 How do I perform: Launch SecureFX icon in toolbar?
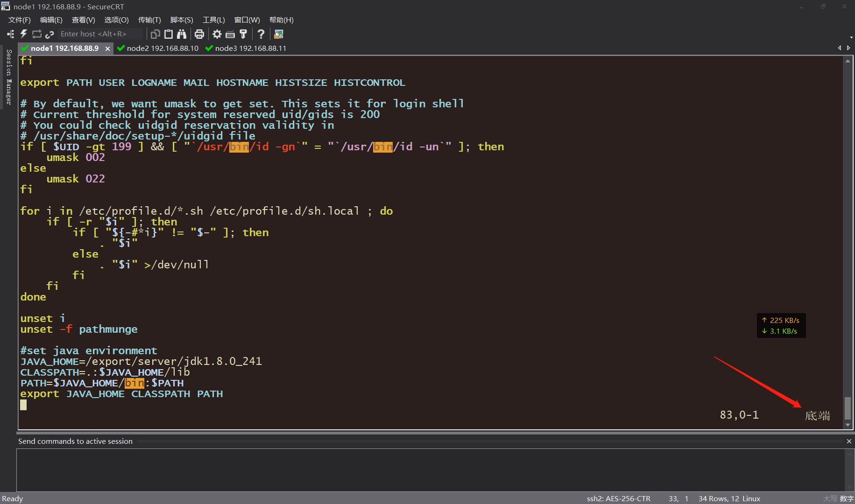coord(279,34)
